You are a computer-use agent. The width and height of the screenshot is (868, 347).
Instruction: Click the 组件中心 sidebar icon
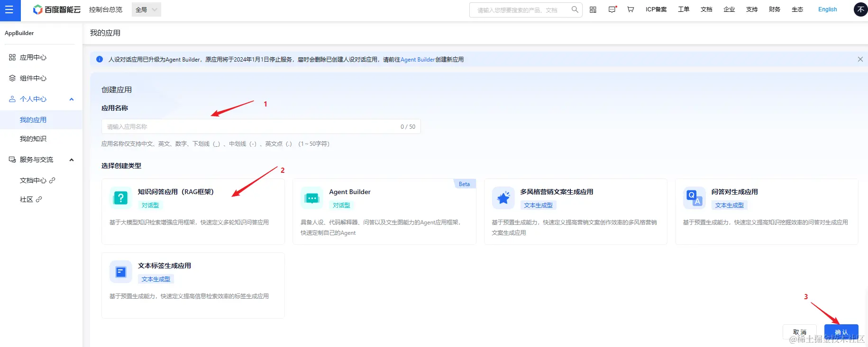click(x=12, y=78)
